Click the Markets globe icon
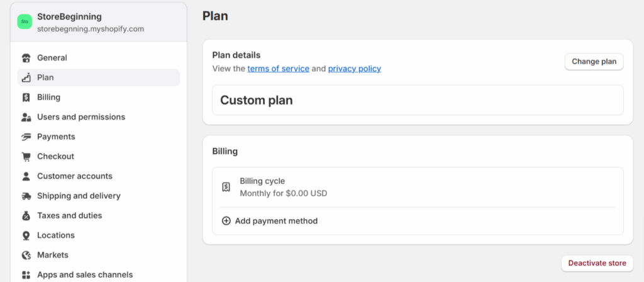 tap(26, 255)
